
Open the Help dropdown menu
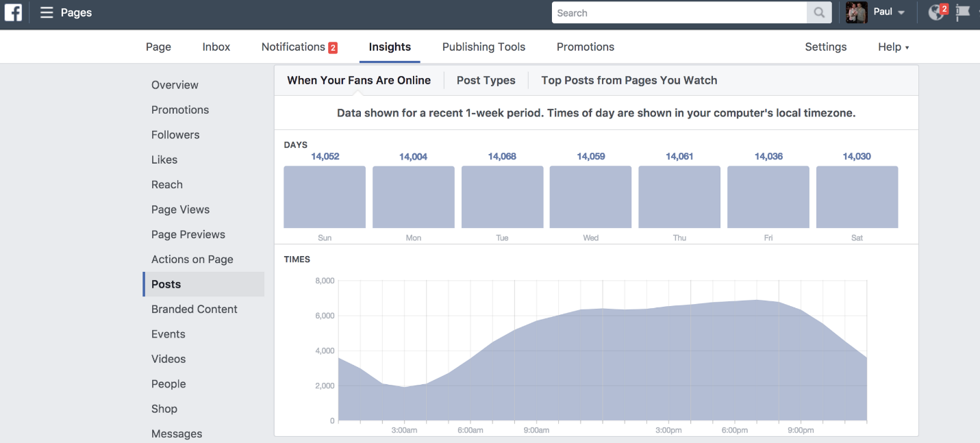point(894,47)
